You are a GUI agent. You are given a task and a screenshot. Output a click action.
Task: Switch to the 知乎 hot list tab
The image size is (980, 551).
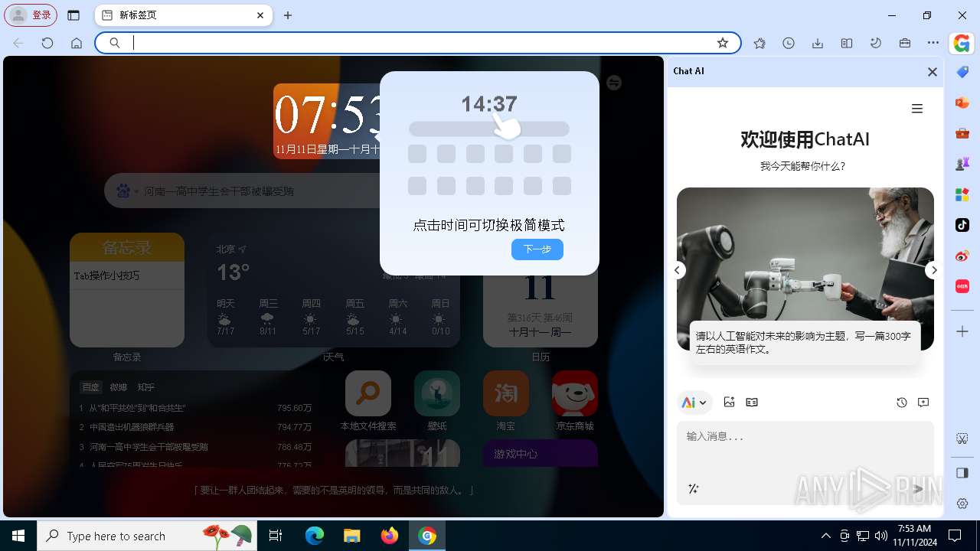145,387
